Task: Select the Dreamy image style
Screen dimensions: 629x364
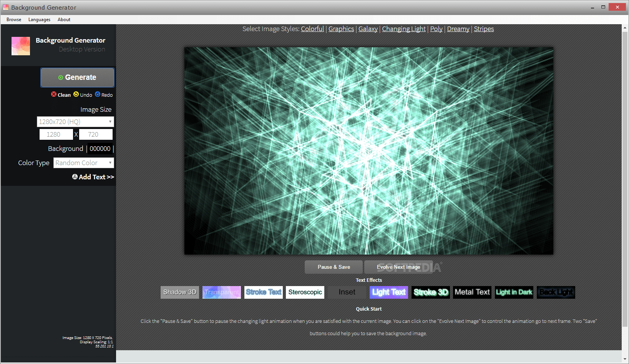Action: (x=458, y=29)
